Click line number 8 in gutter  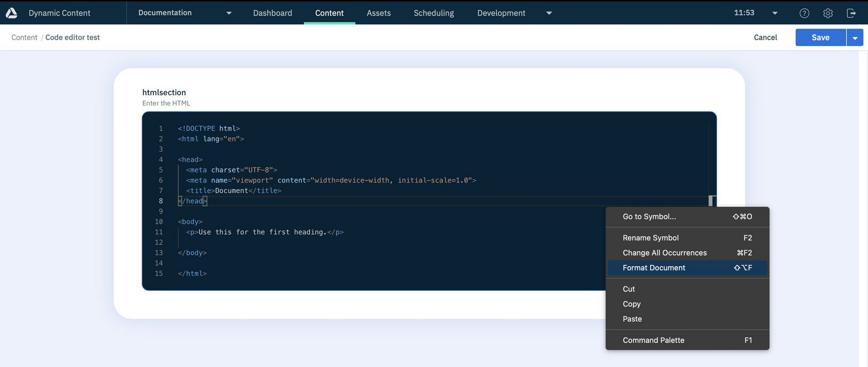(161, 201)
